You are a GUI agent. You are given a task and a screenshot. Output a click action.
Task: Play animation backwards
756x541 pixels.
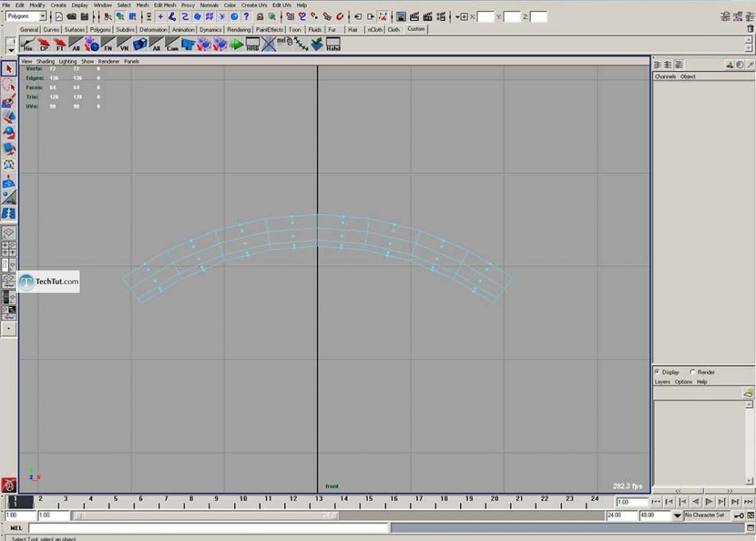click(x=696, y=502)
